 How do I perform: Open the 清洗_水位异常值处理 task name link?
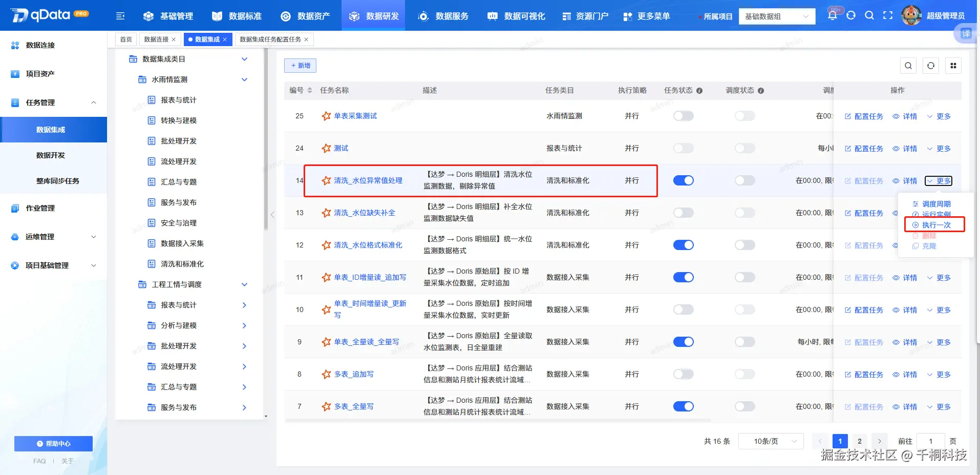pos(368,180)
